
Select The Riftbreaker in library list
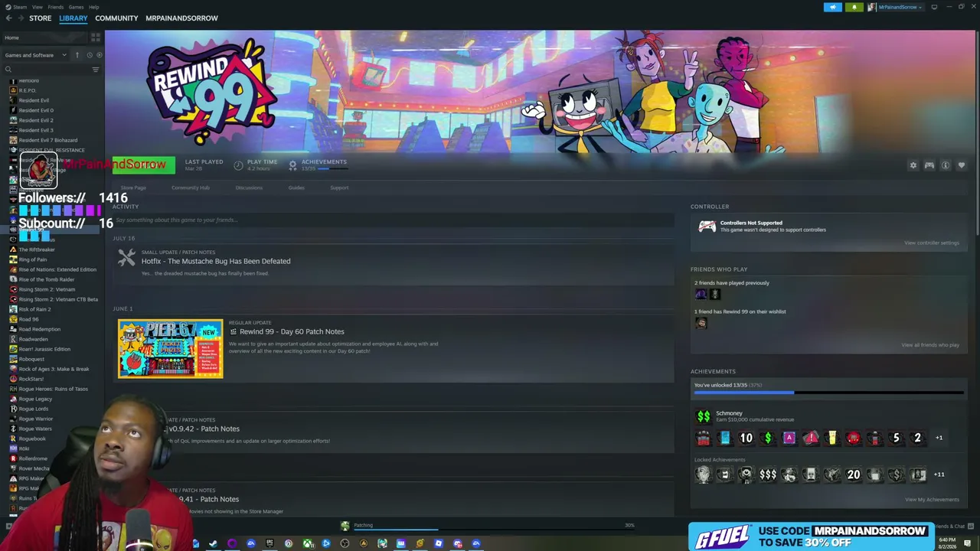pyautogui.click(x=37, y=249)
